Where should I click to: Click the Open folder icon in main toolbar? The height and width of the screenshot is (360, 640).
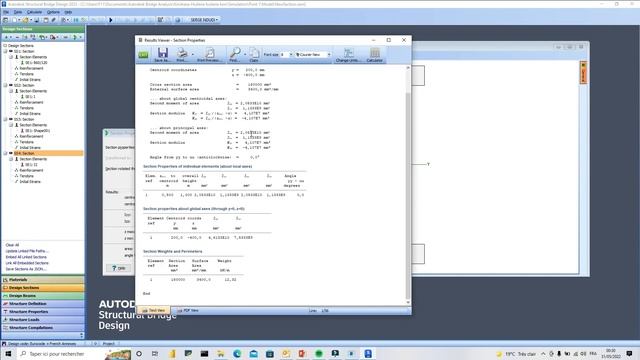[25, 20]
